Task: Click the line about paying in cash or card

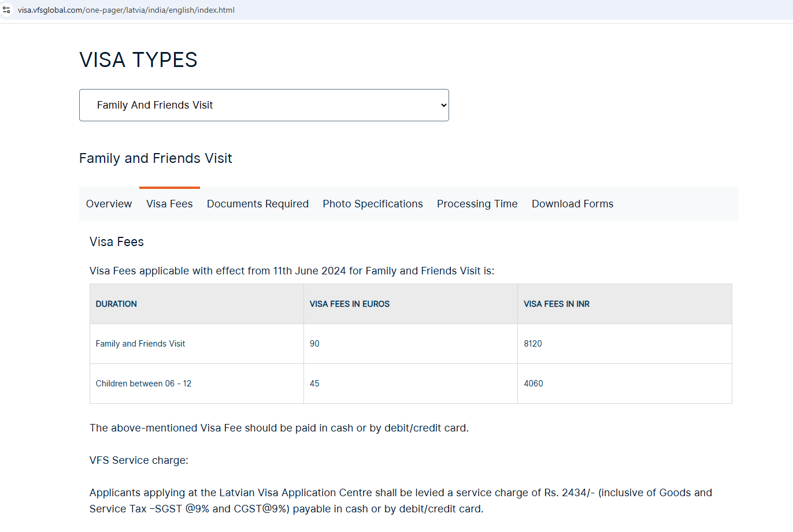Action: 279,428
